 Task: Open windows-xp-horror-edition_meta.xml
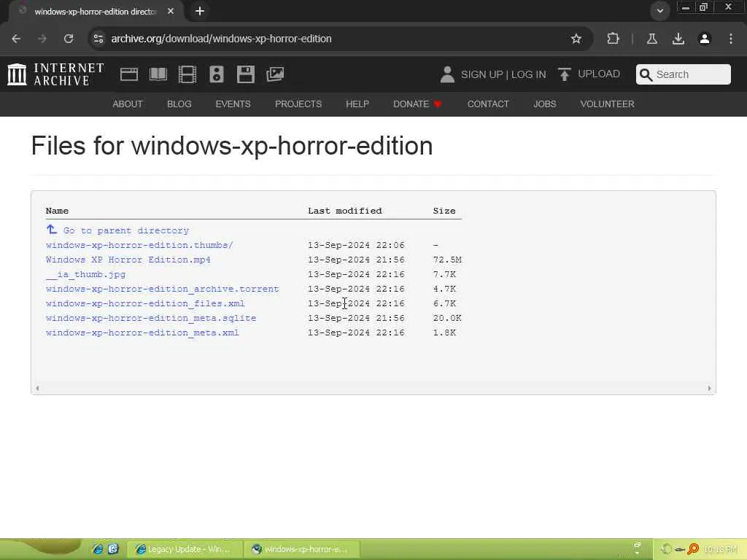(142, 332)
